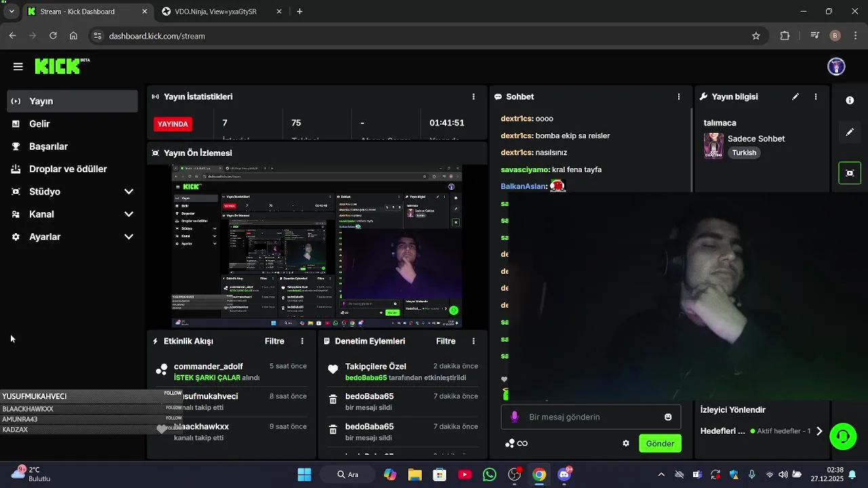The width and height of the screenshot is (868, 488).
Task: Click savasciyamo username in chat
Action: pyautogui.click(x=525, y=169)
